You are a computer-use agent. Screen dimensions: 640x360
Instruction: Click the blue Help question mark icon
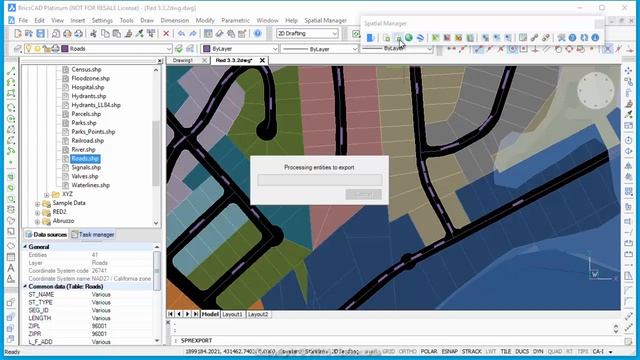pos(258,33)
